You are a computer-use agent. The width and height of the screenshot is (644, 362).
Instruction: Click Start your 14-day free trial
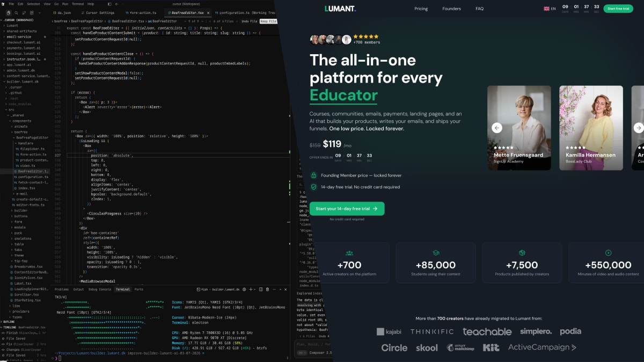coord(347,209)
